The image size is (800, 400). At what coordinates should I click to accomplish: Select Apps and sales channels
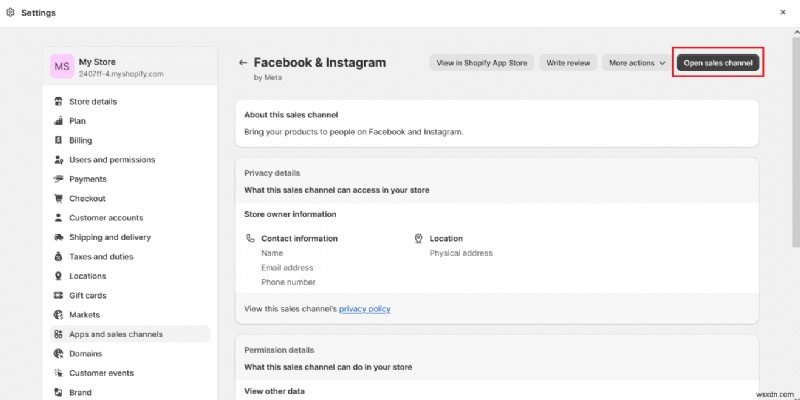[x=130, y=334]
